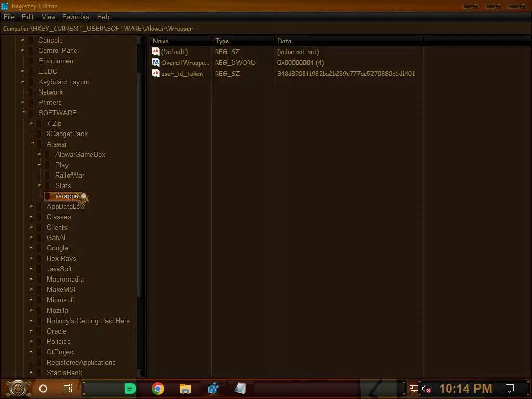
Task: Select the (Default) value name
Action: click(174, 52)
